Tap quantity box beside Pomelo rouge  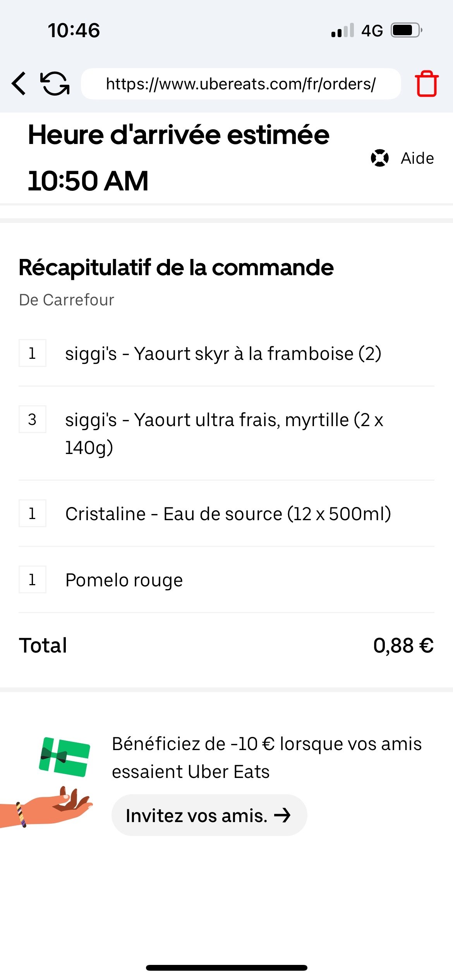pyautogui.click(x=33, y=579)
